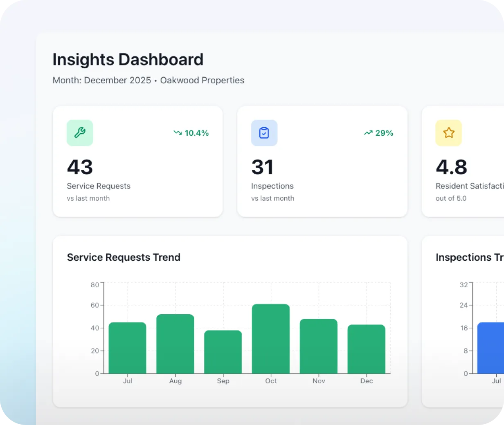Click the 43 service requests value
Viewport: 504px width, 425px height.
(80, 167)
